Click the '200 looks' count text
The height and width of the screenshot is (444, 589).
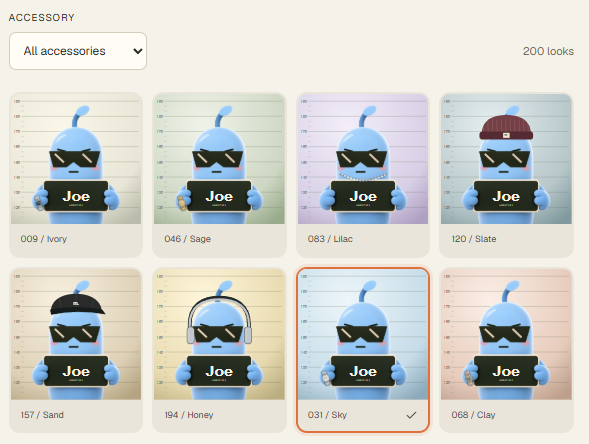pos(548,51)
